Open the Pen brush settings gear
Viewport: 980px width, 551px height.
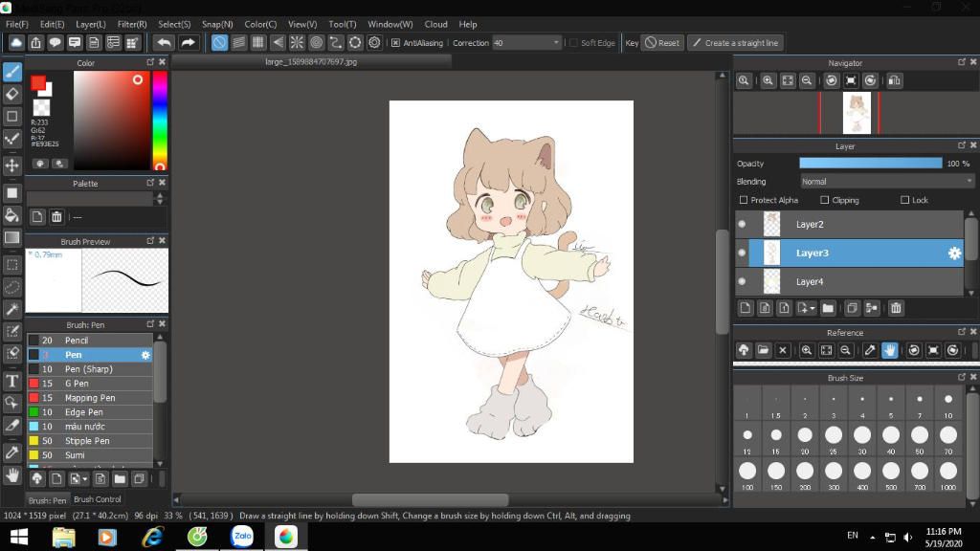click(x=145, y=355)
